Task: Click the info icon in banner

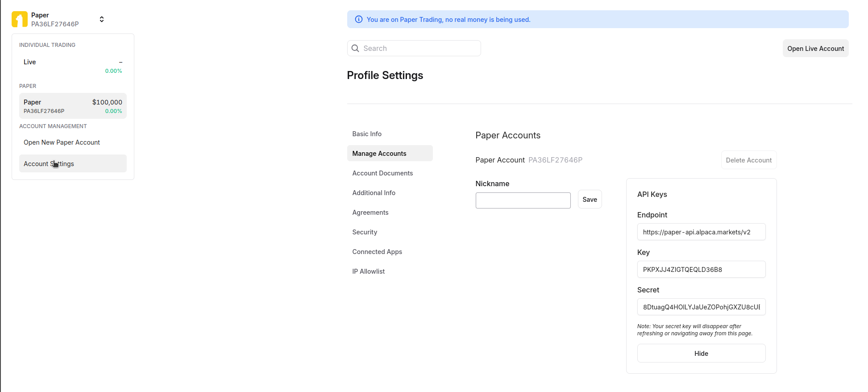Action: [358, 19]
